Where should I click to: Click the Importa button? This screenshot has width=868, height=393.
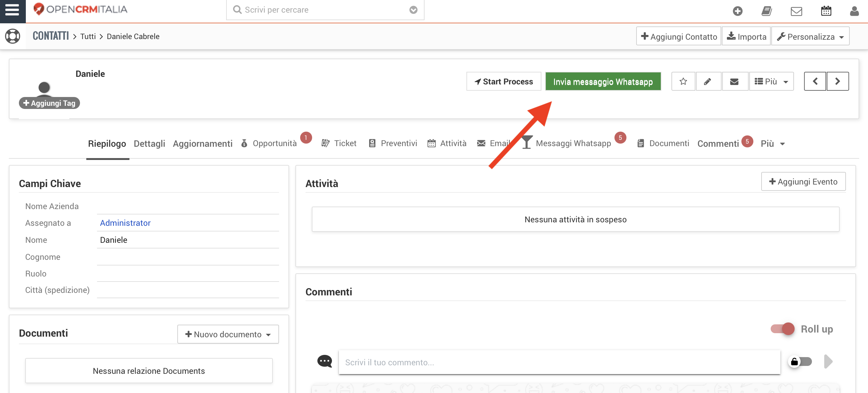[746, 37]
